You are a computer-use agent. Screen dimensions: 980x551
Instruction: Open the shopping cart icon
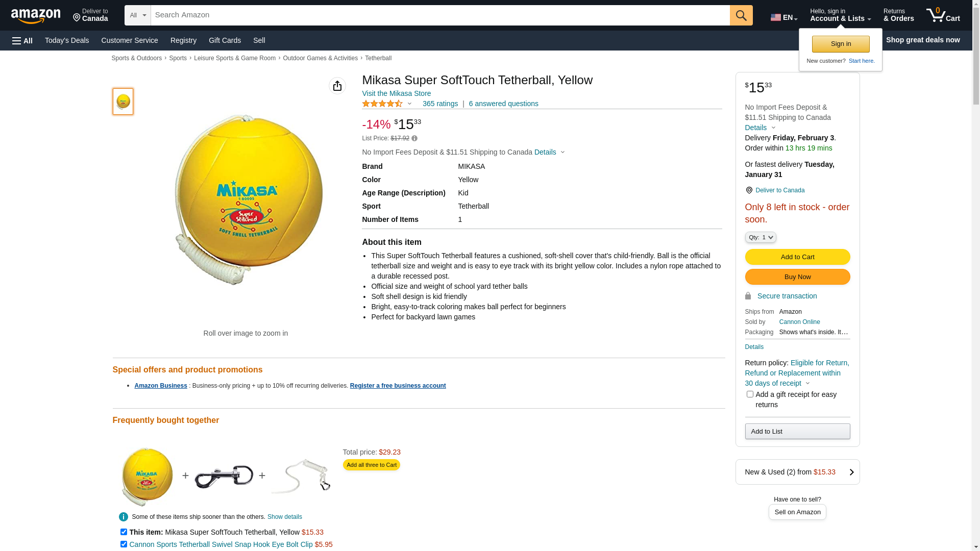943,15
